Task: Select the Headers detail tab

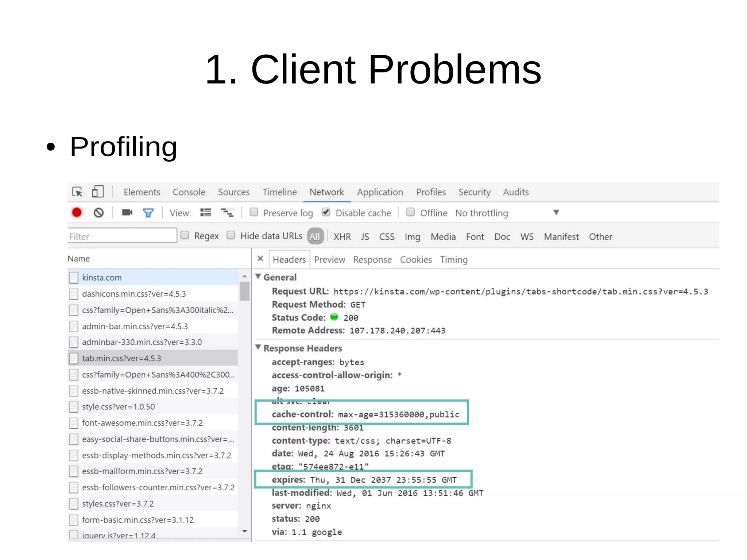Action: pyautogui.click(x=289, y=259)
